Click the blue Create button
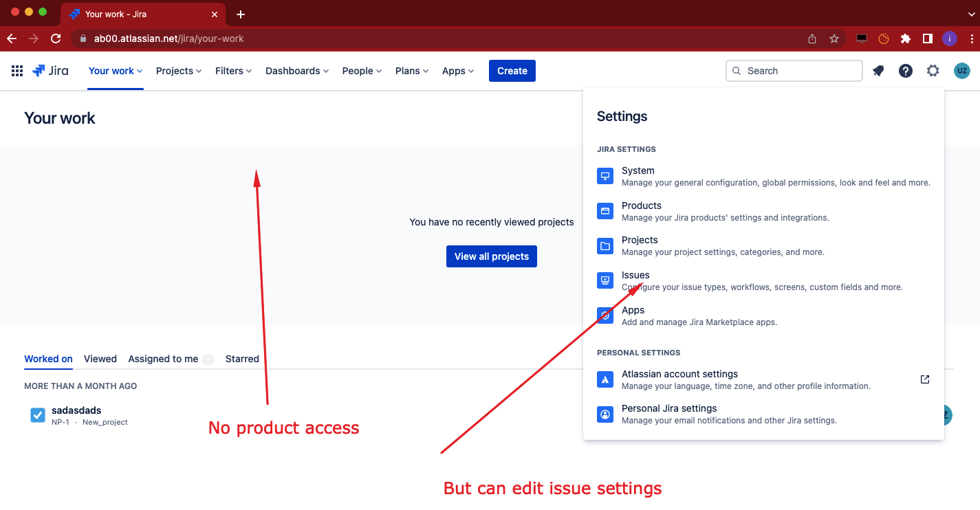The width and height of the screenshot is (980, 510). tap(512, 71)
